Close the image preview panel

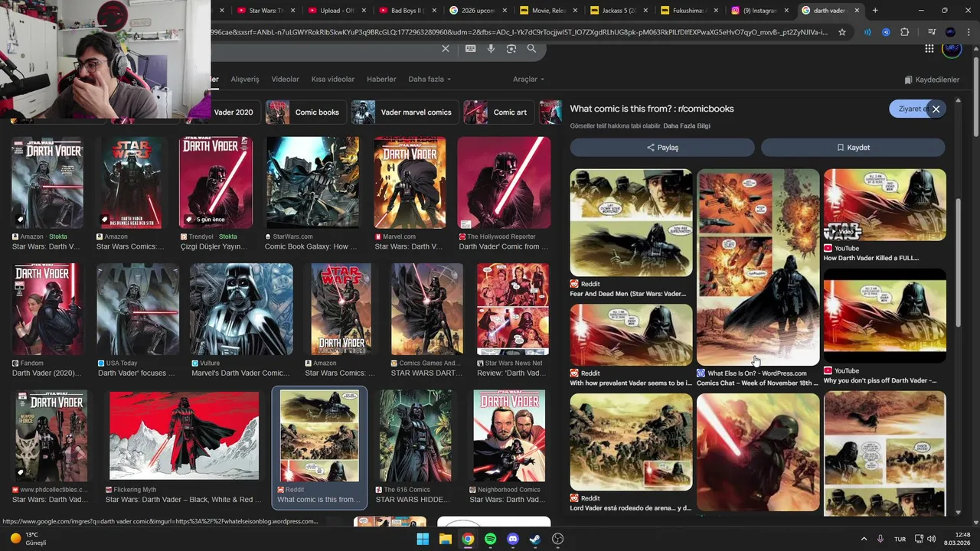pos(936,109)
